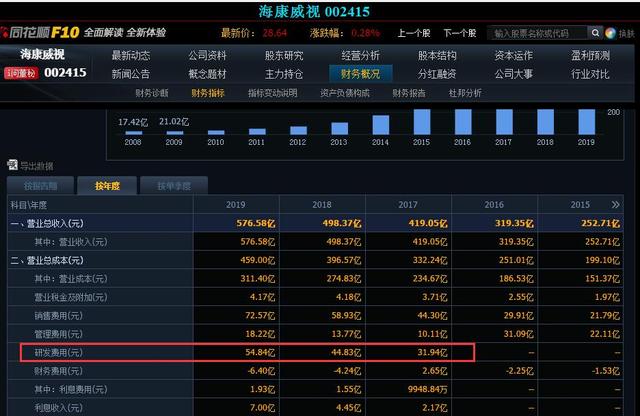Click the 2014 bar in chart
Viewport: 640px width, 416px height.
click(x=380, y=125)
